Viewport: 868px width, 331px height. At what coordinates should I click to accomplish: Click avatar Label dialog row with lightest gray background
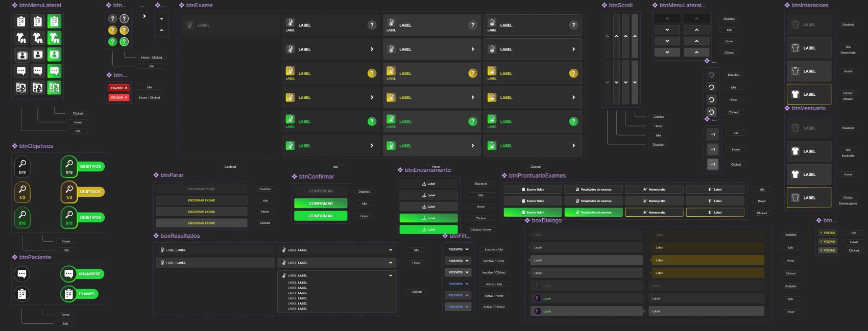tap(587, 311)
